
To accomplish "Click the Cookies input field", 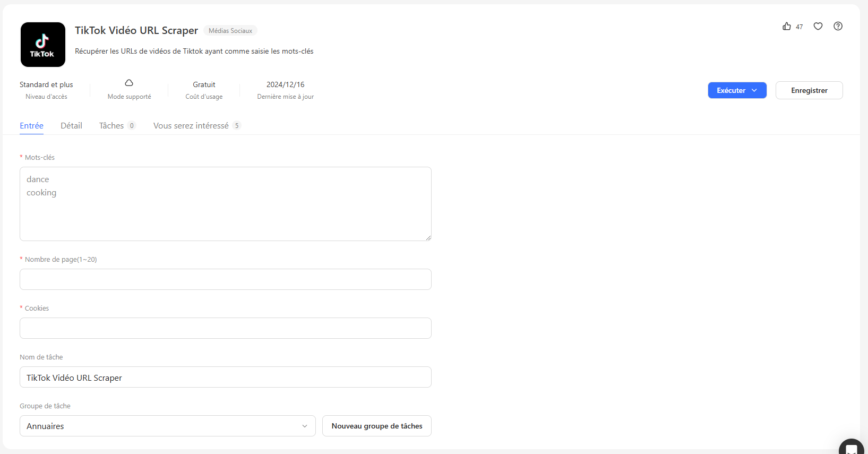I will coord(226,328).
